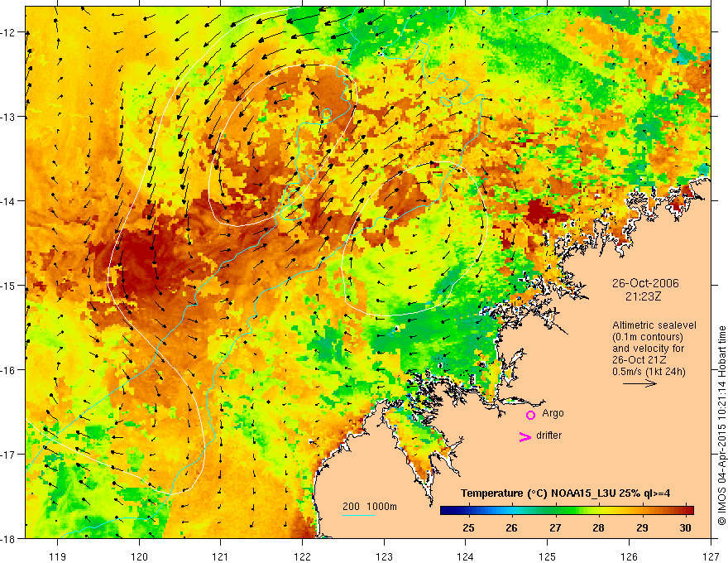Click latitude axis label -14
This screenshot has height=563, width=728.
click(x=8, y=201)
